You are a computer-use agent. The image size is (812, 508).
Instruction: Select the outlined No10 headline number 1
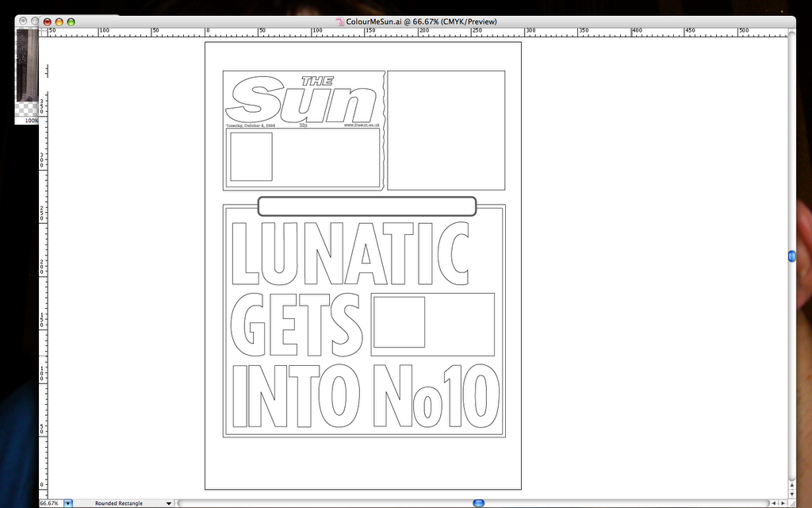click(x=454, y=396)
